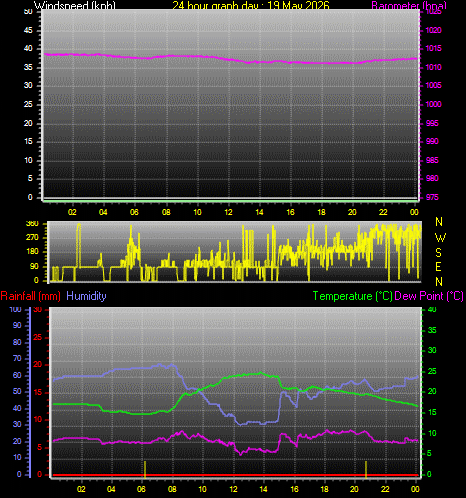Click the 1000 value on the barometer axis
This screenshot has height=498, width=466.
click(x=433, y=104)
